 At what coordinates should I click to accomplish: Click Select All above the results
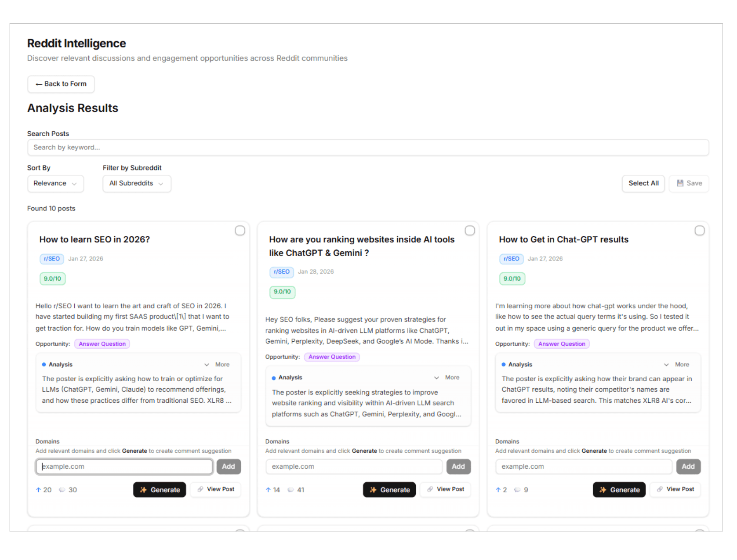click(643, 183)
